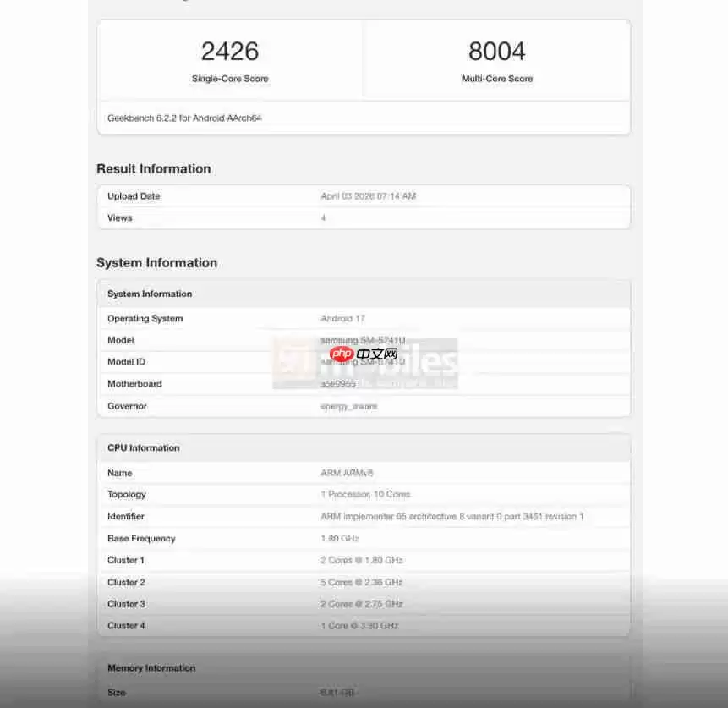The height and width of the screenshot is (708, 728).
Task: Select the 'Model' row label
Action: (121, 341)
